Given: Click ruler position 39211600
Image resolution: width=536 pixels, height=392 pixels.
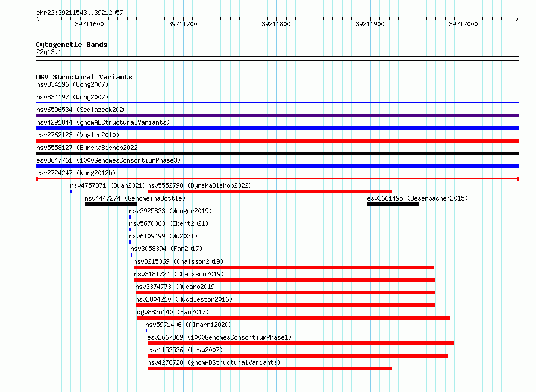Looking at the screenshot, I should (x=89, y=24).
